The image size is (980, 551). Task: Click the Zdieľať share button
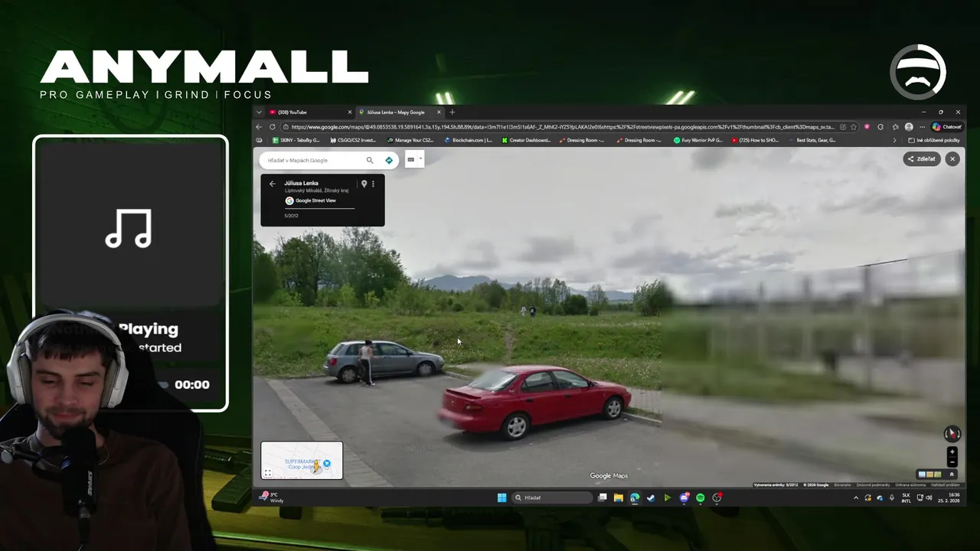click(921, 159)
